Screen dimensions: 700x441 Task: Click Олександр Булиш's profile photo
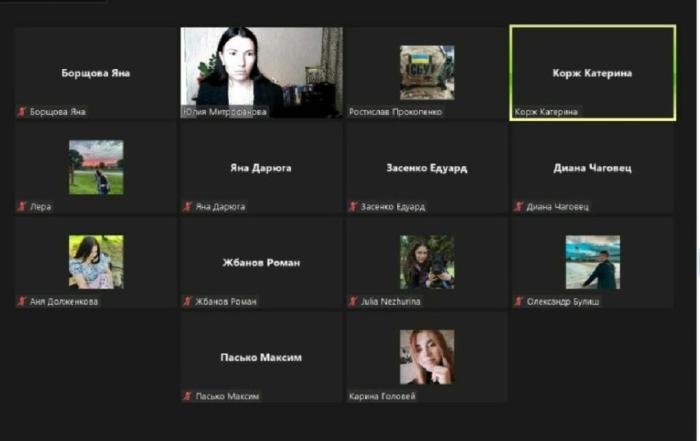coord(592,262)
